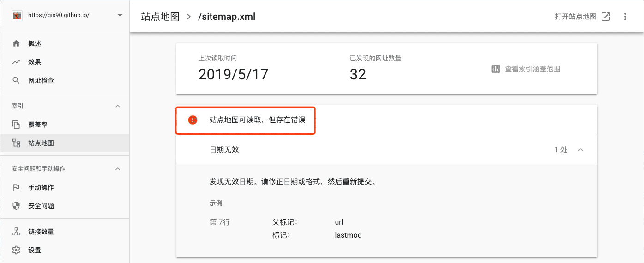Click 查看索引涵盖范围 button
This screenshot has width=644, height=263.
click(525, 69)
